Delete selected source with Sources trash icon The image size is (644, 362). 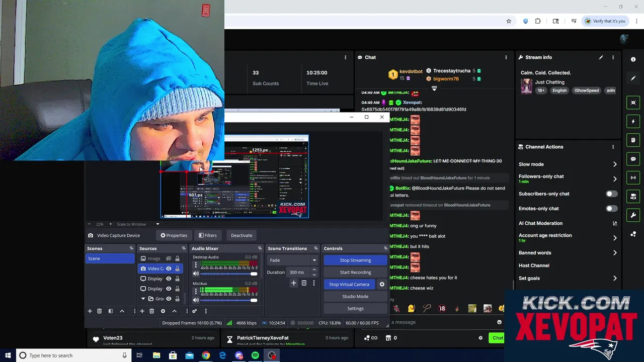(x=151, y=311)
